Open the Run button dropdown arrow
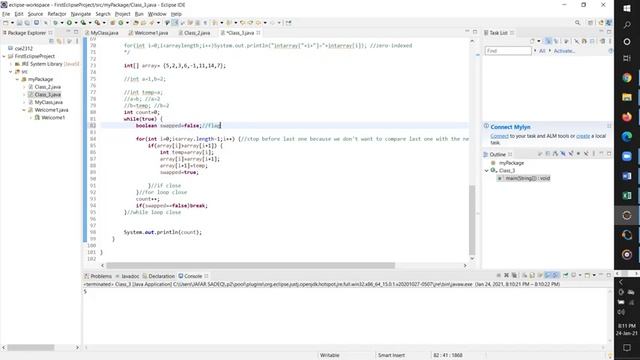This screenshot has height=360, width=640. point(76,23)
